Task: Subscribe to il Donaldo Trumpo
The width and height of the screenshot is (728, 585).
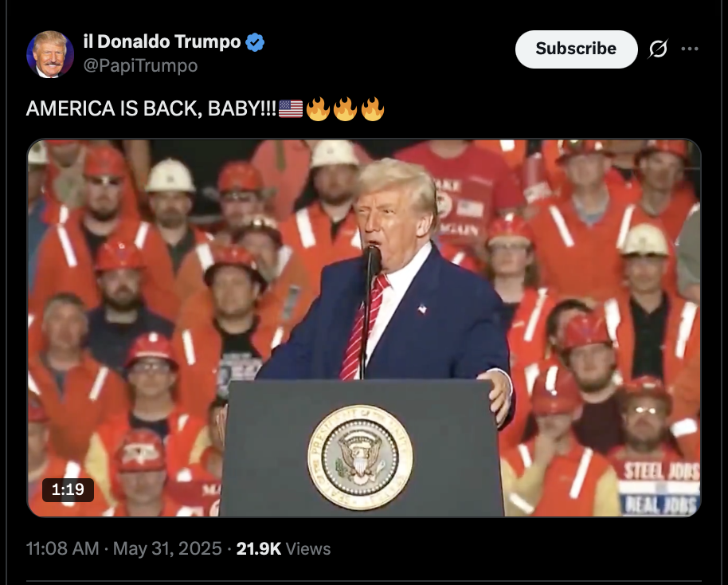Action: (x=576, y=49)
